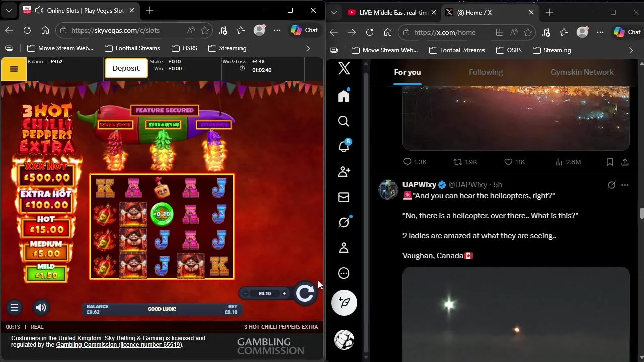Share the post with 2.6M views
644x362 pixels.
click(x=625, y=162)
